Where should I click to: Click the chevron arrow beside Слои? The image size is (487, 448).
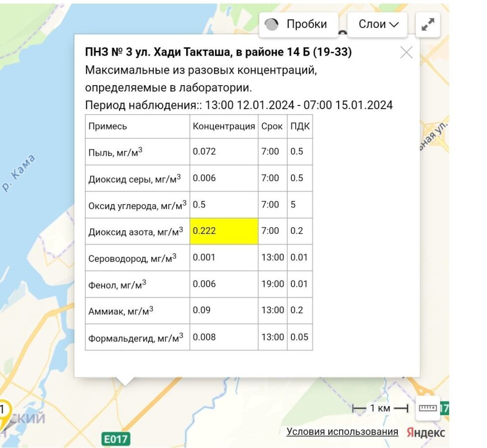[x=394, y=25]
